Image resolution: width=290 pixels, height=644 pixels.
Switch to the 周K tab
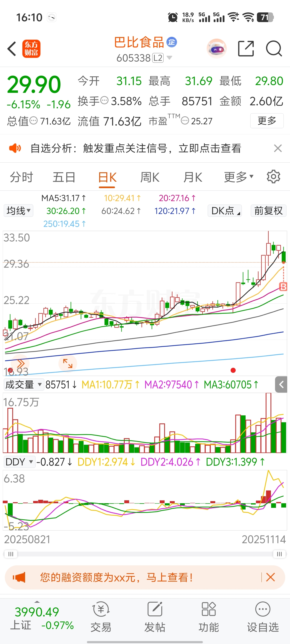[150, 177]
